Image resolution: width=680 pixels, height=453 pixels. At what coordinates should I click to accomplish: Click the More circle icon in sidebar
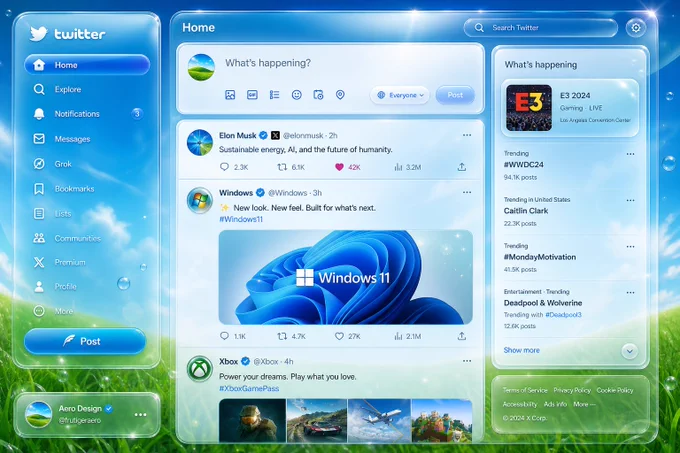(39, 311)
